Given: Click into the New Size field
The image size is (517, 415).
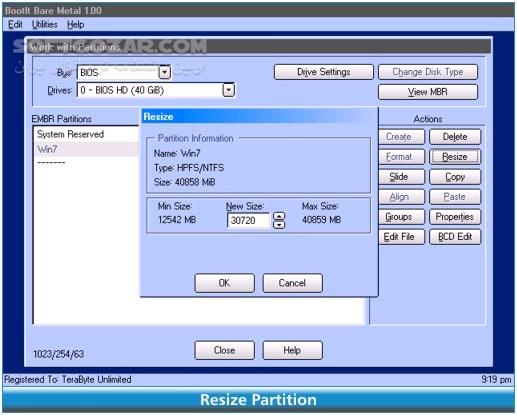Looking at the screenshot, I should tap(248, 220).
